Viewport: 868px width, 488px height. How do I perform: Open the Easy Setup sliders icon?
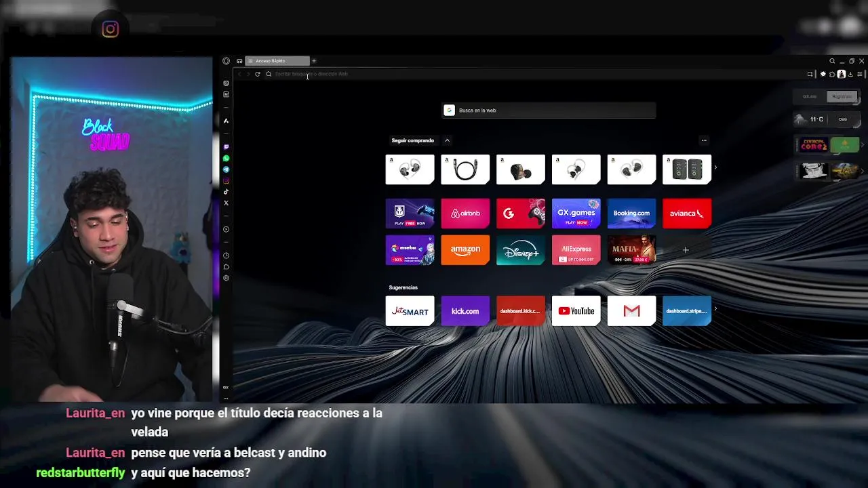(x=860, y=74)
